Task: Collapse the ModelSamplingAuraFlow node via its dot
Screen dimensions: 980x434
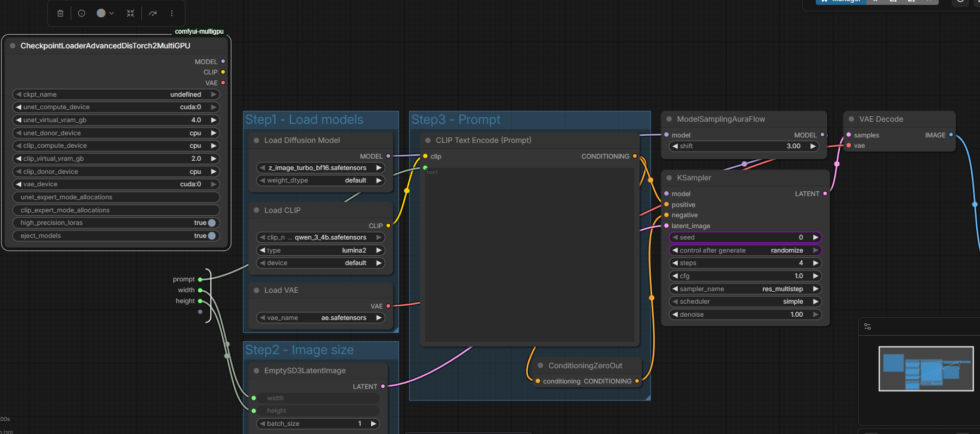Action: [x=669, y=119]
